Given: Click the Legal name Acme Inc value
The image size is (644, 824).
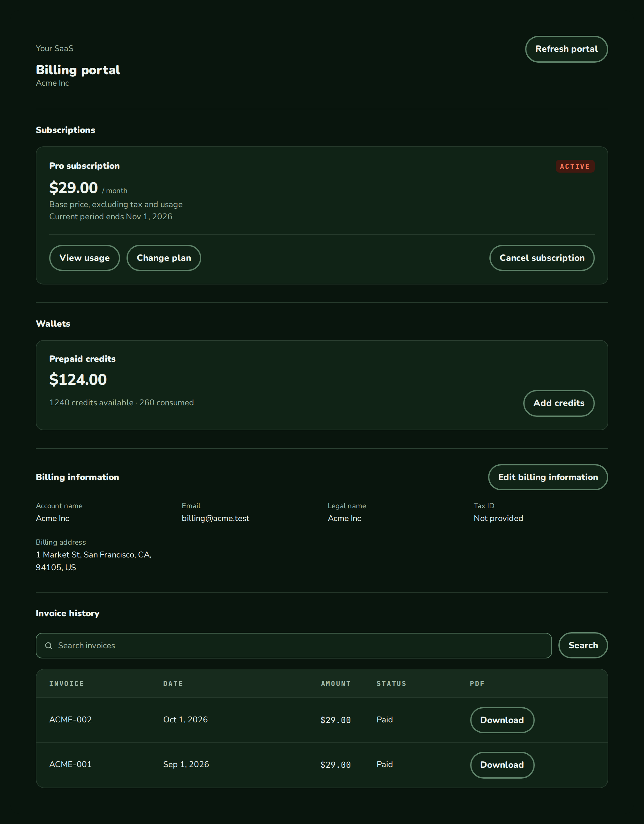Looking at the screenshot, I should point(344,518).
